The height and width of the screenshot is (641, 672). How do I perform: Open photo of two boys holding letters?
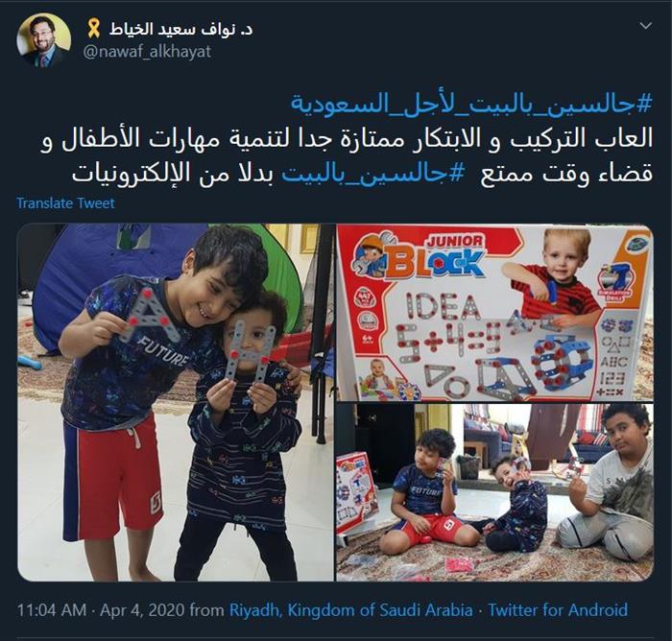(x=176, y=402)
